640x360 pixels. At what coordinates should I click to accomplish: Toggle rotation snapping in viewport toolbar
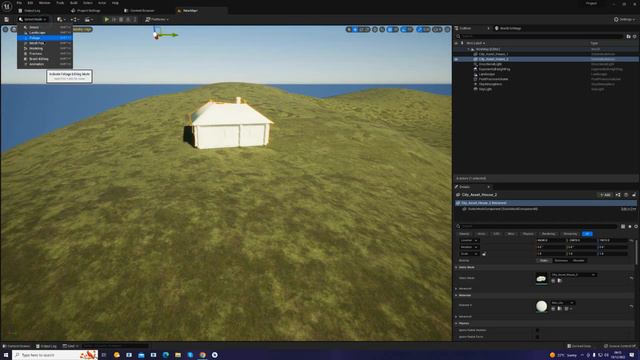point(404,29)
